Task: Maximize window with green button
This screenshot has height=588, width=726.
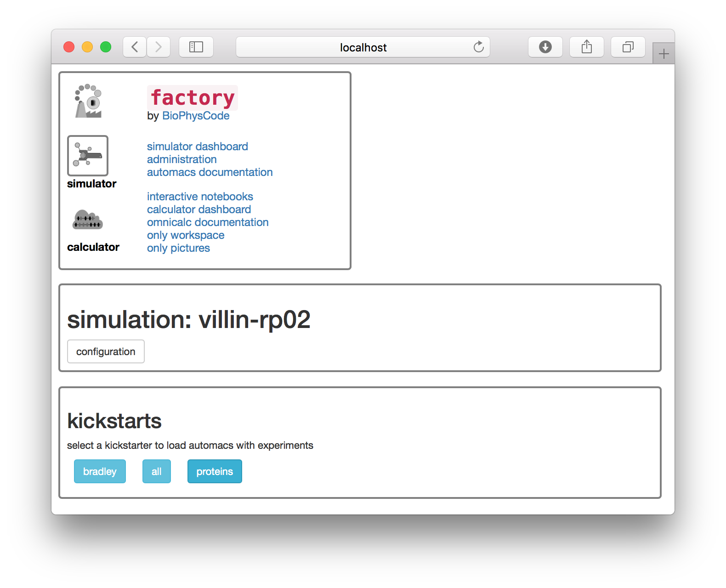Action: [x=106, y=47]
